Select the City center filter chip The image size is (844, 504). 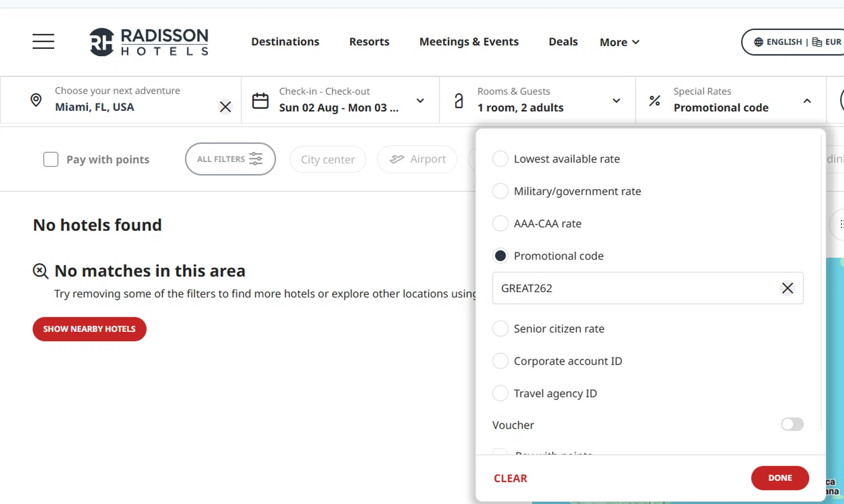328,159
